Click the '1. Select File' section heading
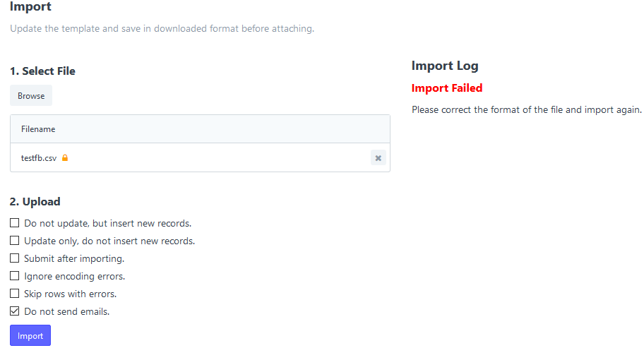 coord(42,71)
